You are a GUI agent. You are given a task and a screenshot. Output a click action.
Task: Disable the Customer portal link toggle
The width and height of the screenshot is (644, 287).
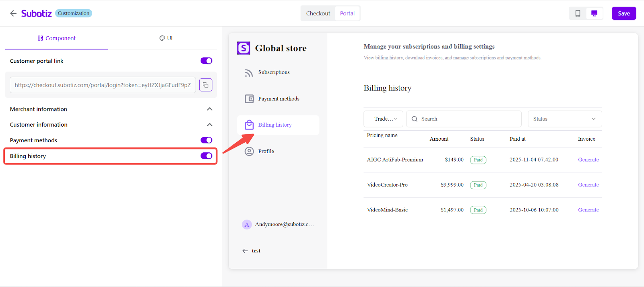[206, 61]
